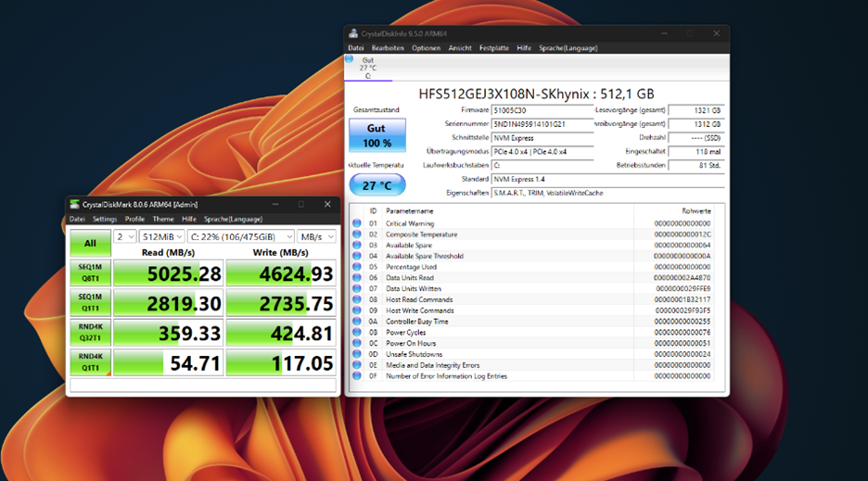The width and height of the screenshot is (868, 481).
Task: Click the read result 359.33
Action: [168, 333]
